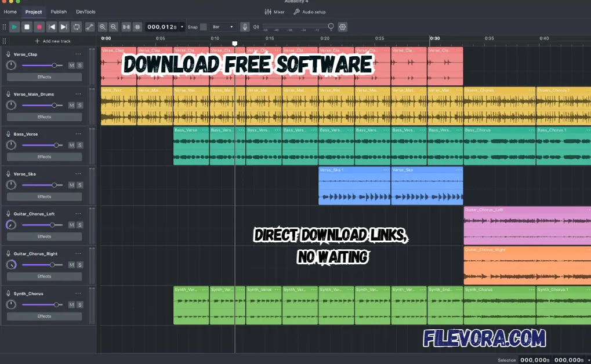Click the fit-project-to-width zoom icon
Viewport: 591px width, 364px height.
tap(126, 27)
